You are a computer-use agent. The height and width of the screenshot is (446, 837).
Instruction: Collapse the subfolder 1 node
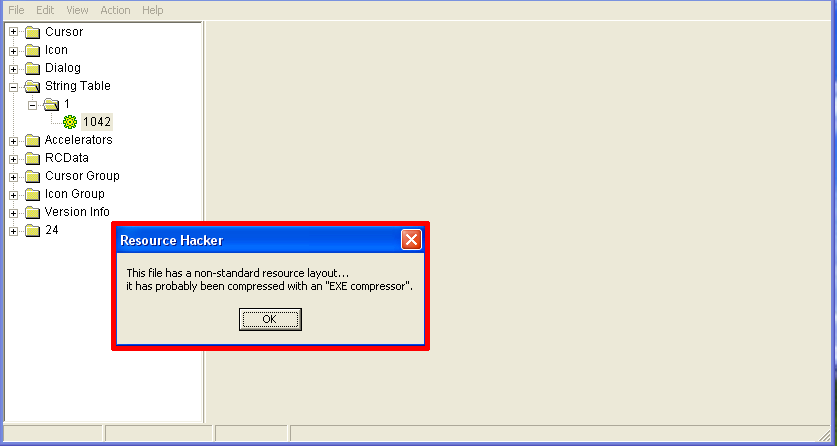click(x=33, y=105)
